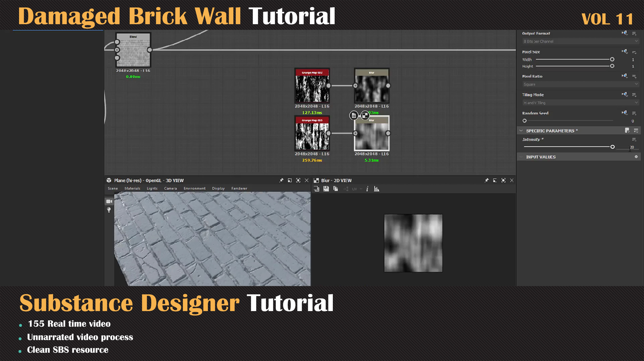
Task: Click the save bitmap icon in 2D view
Action: point(326,189)
